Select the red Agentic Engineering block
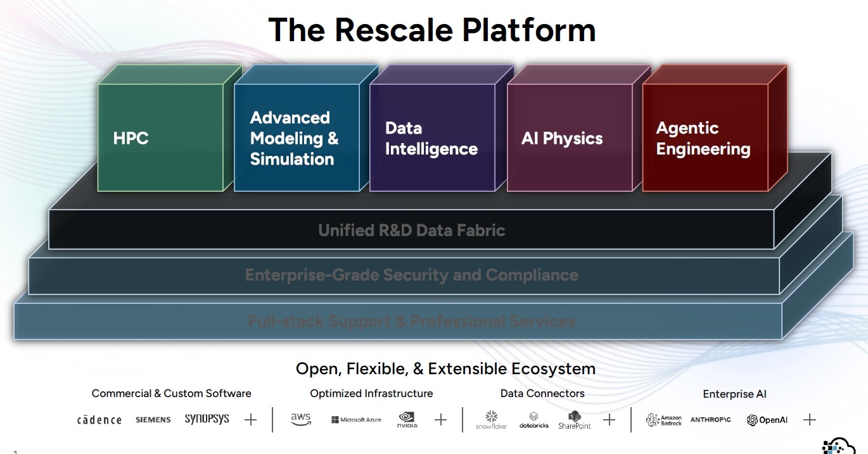Viewport: 868px width, 454px height. click(705, 137)
